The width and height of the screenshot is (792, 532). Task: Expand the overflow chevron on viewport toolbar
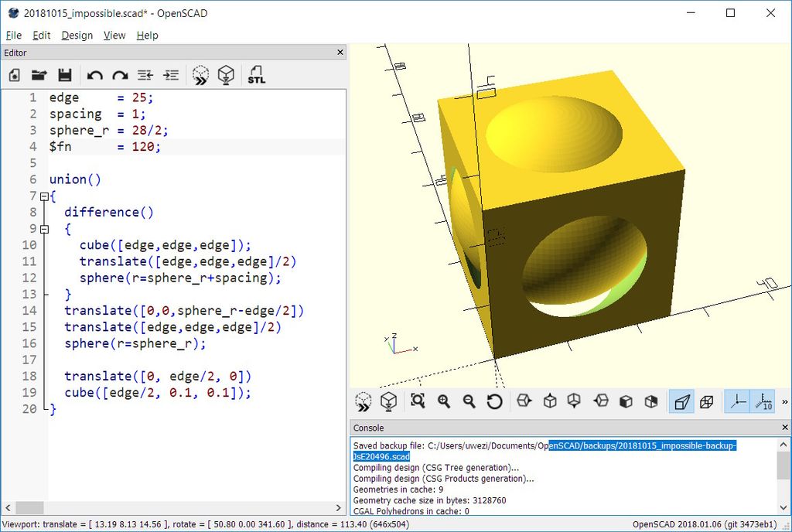pos(783,401)
